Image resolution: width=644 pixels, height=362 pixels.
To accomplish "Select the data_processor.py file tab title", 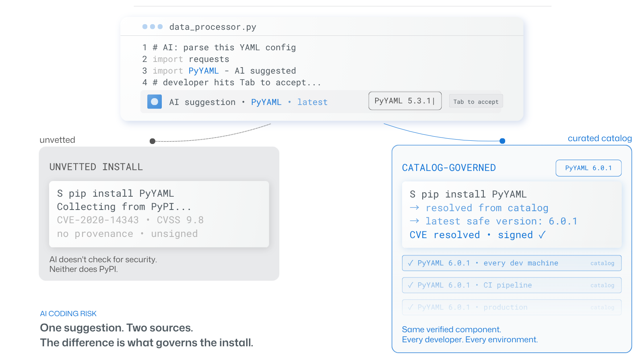I will click(213, 27).
